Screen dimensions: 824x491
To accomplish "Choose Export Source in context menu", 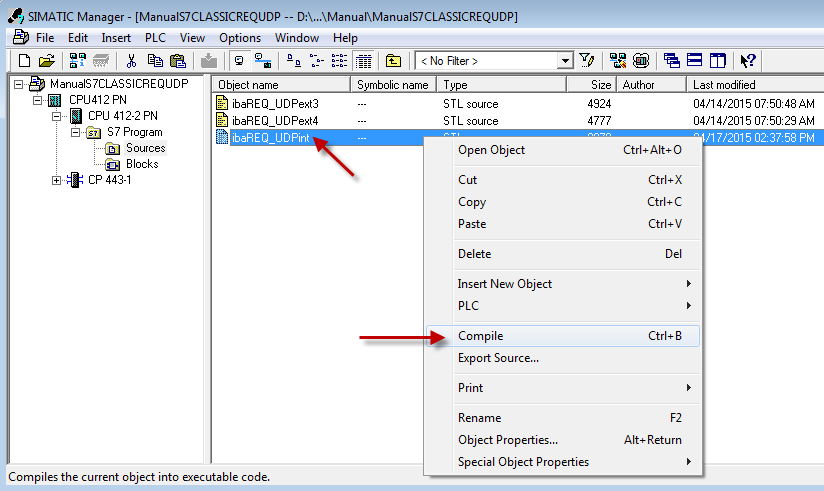I will pyautogui.click(x=563, y=358).
